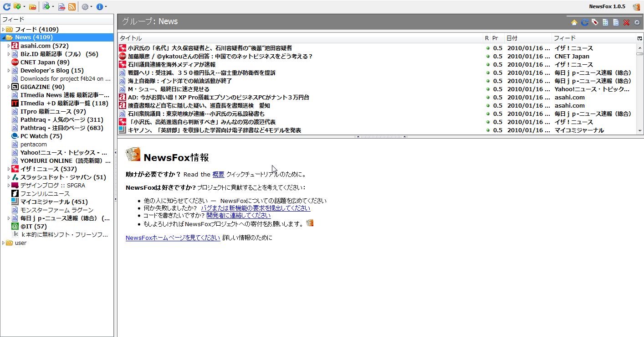Expand the Biz.ID 最新記事 feed node

[x=9, y=54]
